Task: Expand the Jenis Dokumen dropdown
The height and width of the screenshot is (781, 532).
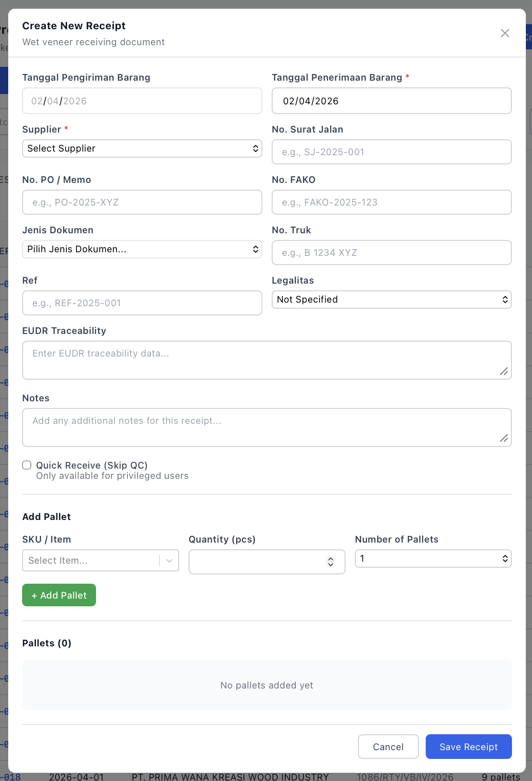Action: tap(142, 249)
